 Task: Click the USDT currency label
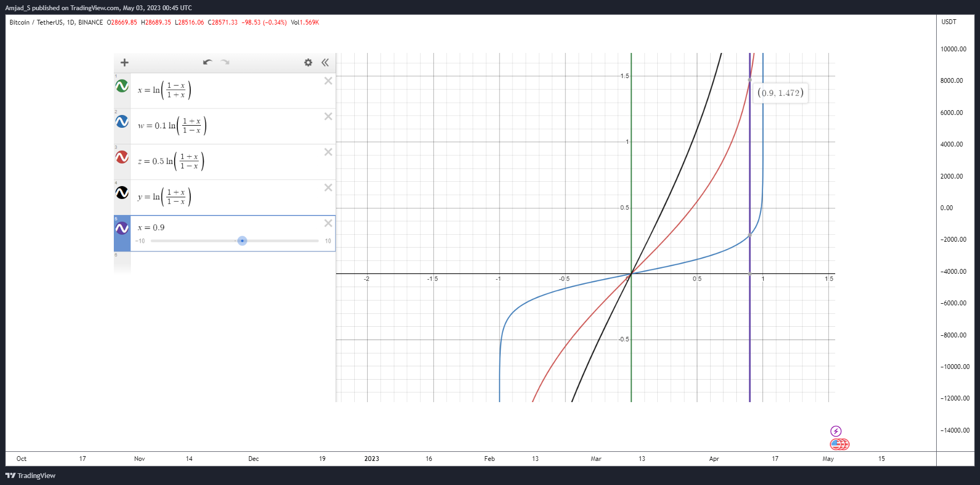point(949,22)
